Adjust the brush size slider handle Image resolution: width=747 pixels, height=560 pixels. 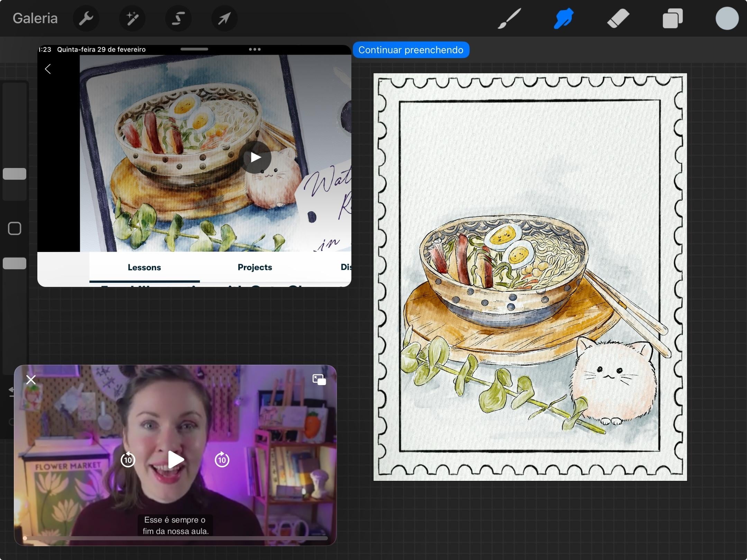[x=15, y=174]
